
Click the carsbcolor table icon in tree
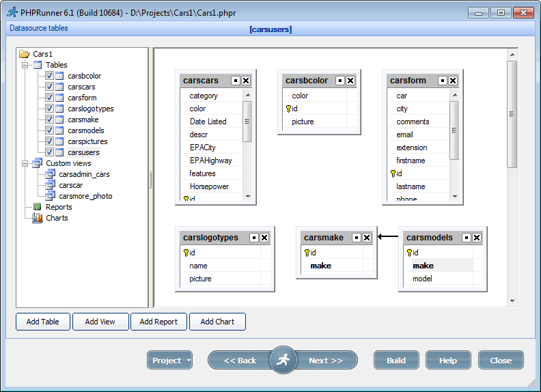[x=59, y=76]
